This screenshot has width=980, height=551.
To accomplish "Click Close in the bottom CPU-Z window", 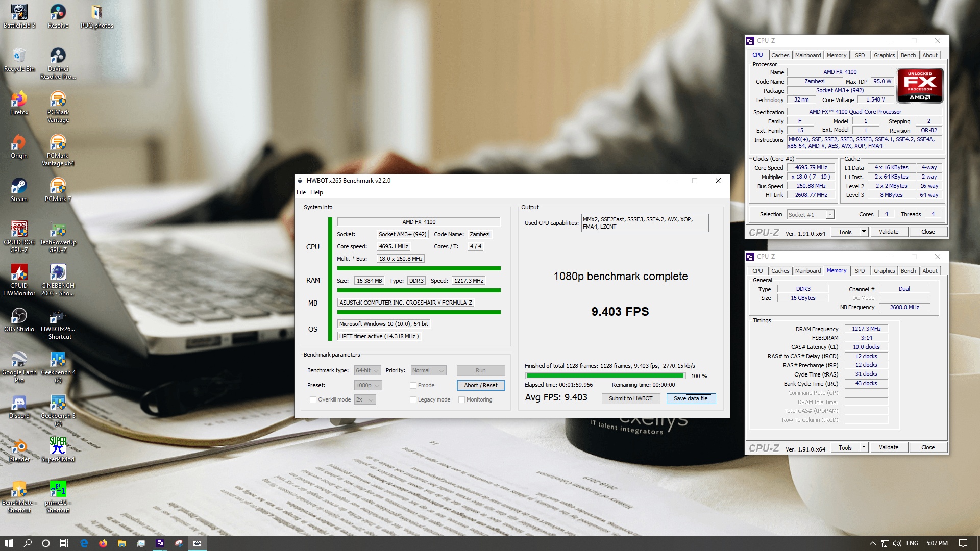I will click(x=928, y=447).
